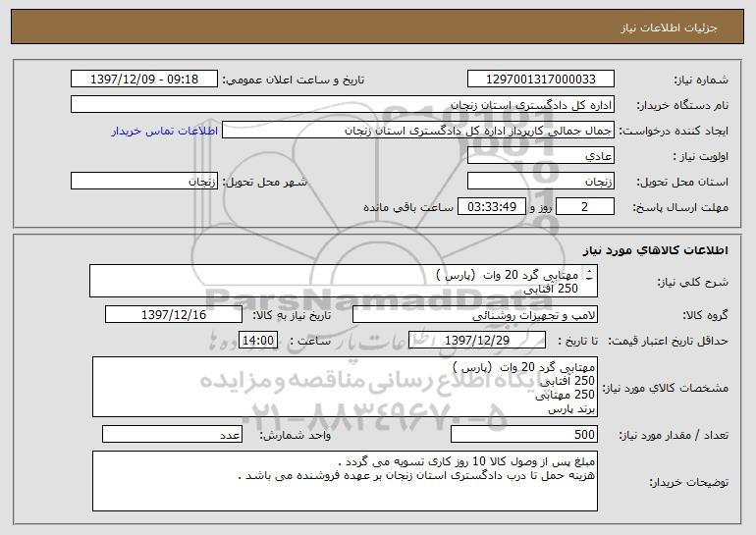Click the مشخصات کالای مورد نیاز text area

(x=345, y=387)
